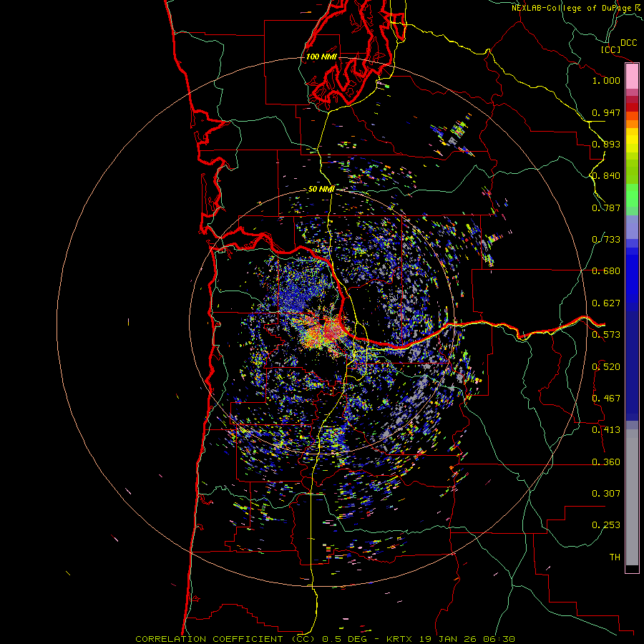Screen dimensions: 644x644
Task: Click the 1.000 scale value
Action: click(x=606, y=80)
